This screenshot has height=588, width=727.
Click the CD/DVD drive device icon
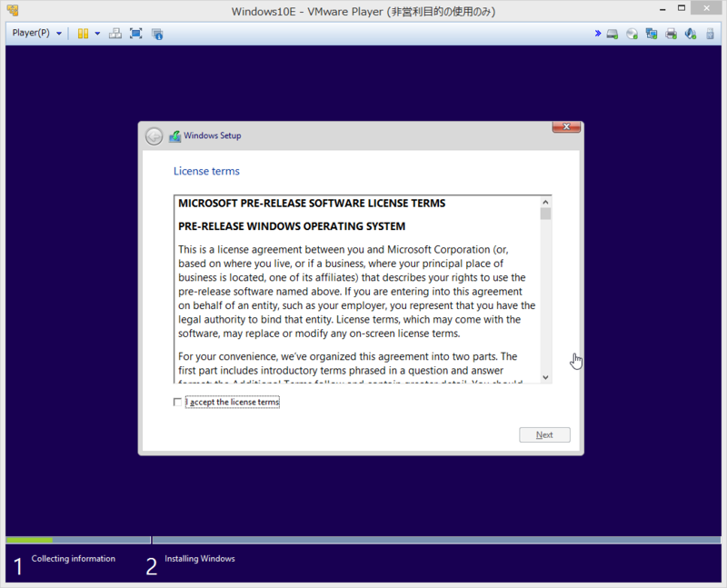pyautogui.click(x=632, y=34)
